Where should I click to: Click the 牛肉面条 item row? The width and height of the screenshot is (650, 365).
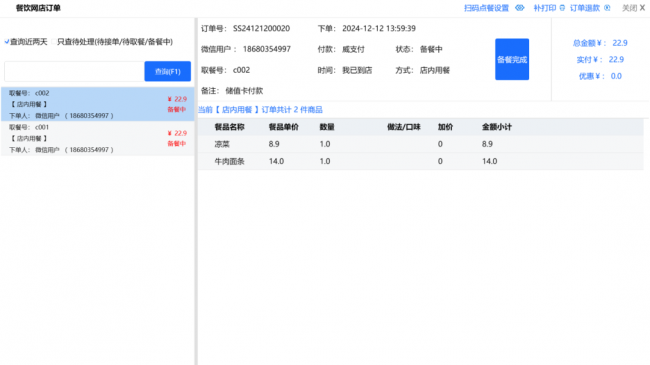click(420, 161)
